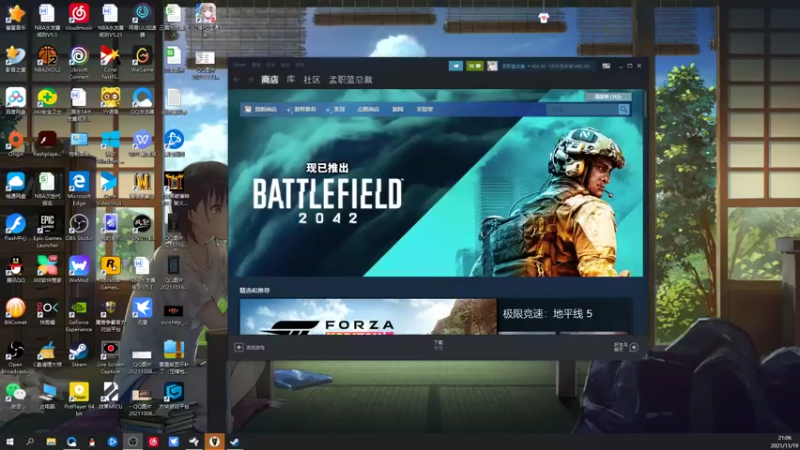This screenshot has width=800, height=450.
Task: Open the 我的商店 store menu
Action: [x=261, y=109]
